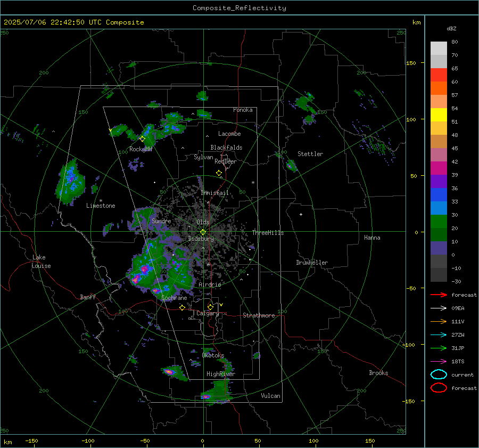This screenshot has height=448, width=479.
Task: Click the -150 tick on bottom km axis
Action: 31,441
